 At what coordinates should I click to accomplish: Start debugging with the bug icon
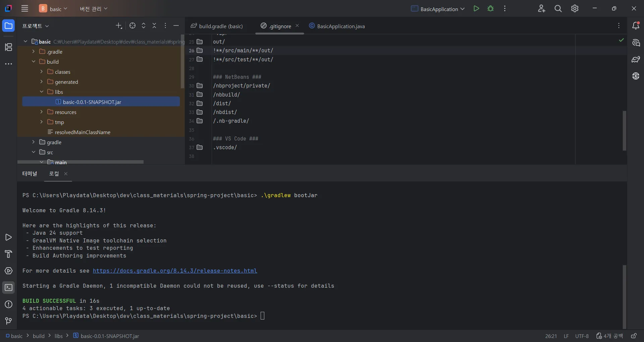click(490, 9)
